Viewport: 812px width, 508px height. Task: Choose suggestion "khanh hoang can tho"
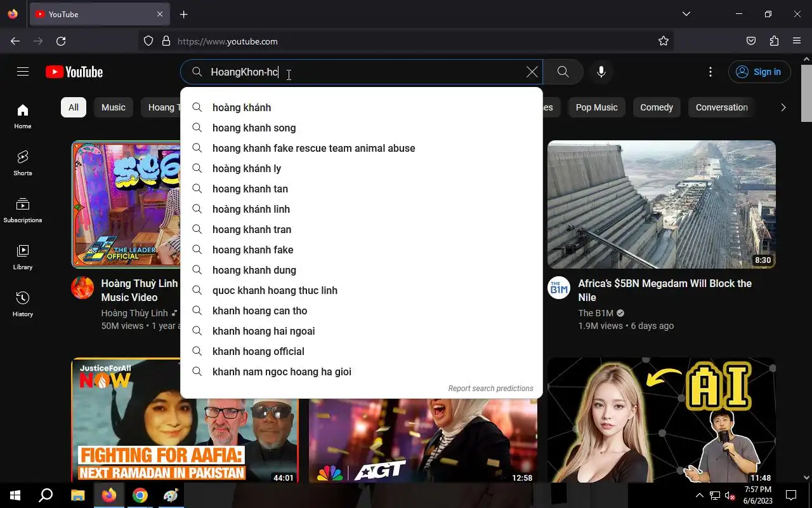pyautogui.click(x=362, y=311)
